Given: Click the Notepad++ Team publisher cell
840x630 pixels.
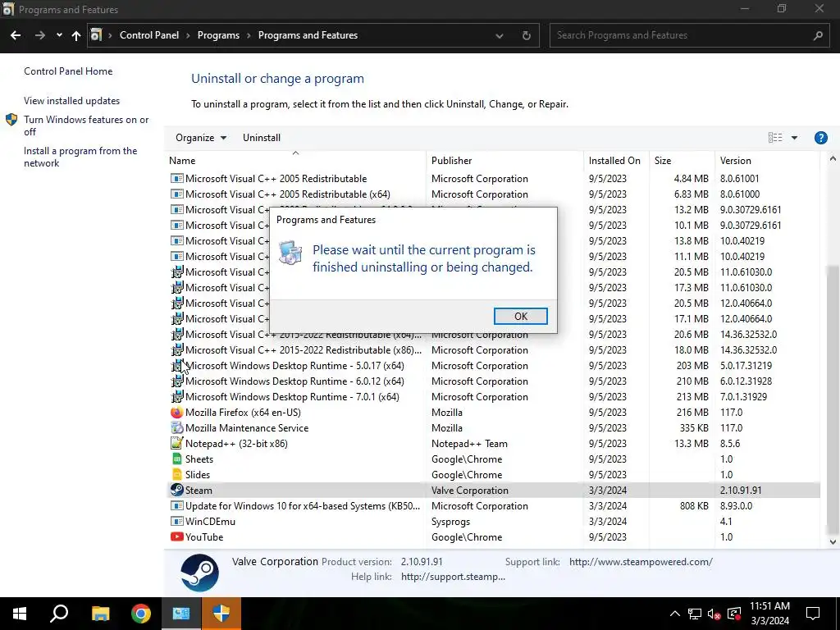Looking at the screenshot, I should point(469,444).
